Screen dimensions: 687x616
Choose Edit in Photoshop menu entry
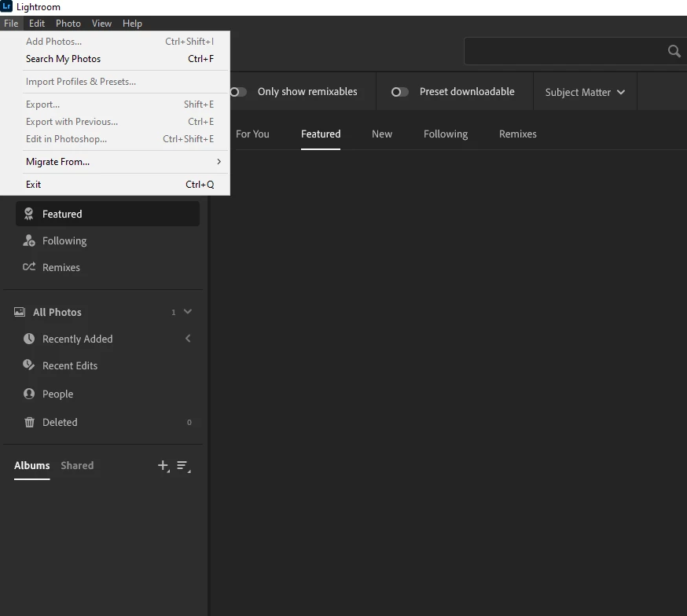(115, 139)
